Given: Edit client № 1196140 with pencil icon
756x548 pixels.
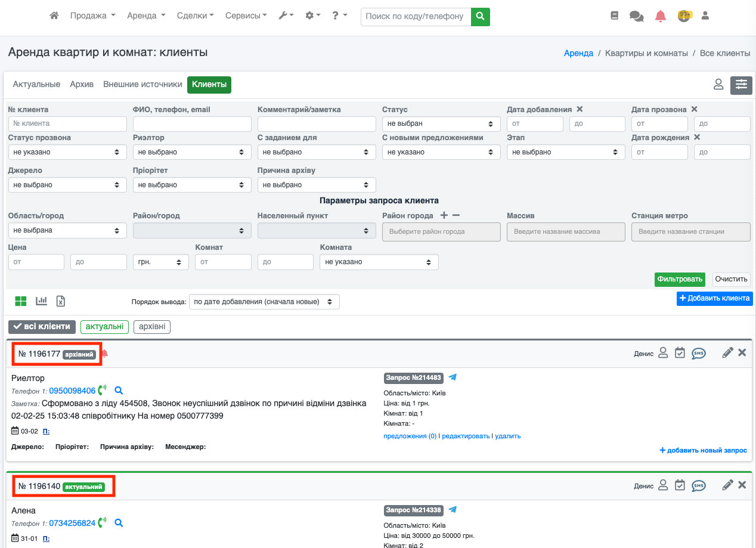Looking at the screenshot, I should point(727,485).
